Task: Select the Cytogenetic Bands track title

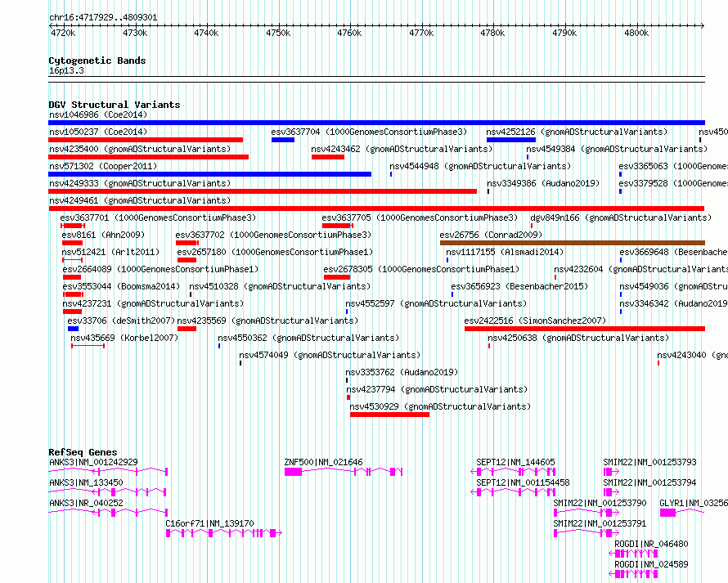Action: (x=97, y=61)
